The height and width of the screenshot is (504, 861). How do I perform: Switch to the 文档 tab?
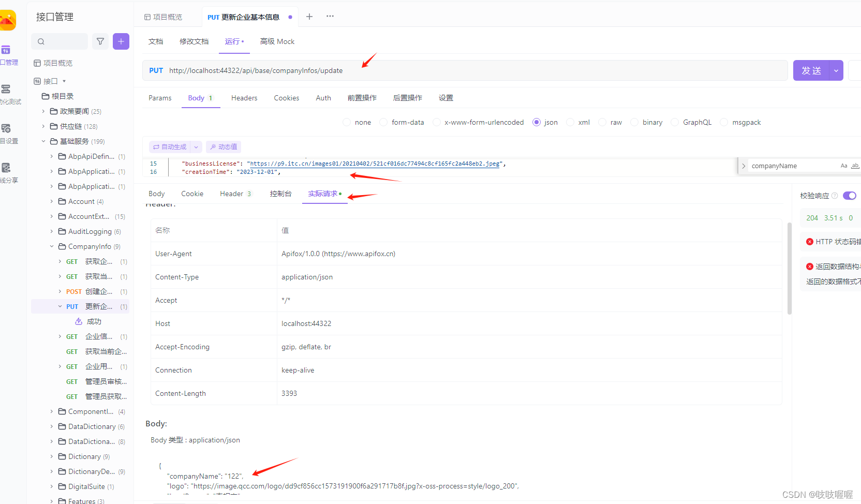click(156, 41)
